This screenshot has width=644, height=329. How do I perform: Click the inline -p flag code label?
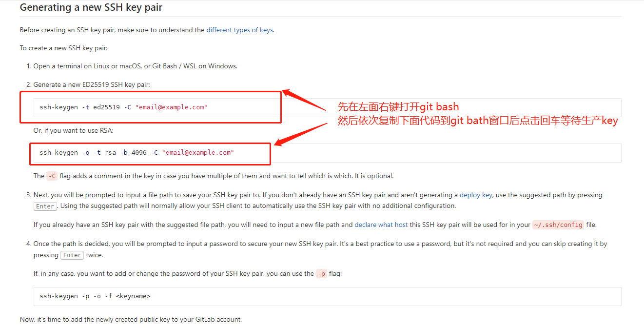click(x=321, y=274)
